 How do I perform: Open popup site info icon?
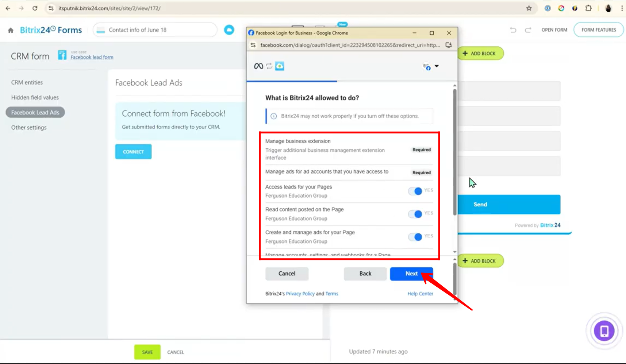pyautogui.click(x=253, y=45)
